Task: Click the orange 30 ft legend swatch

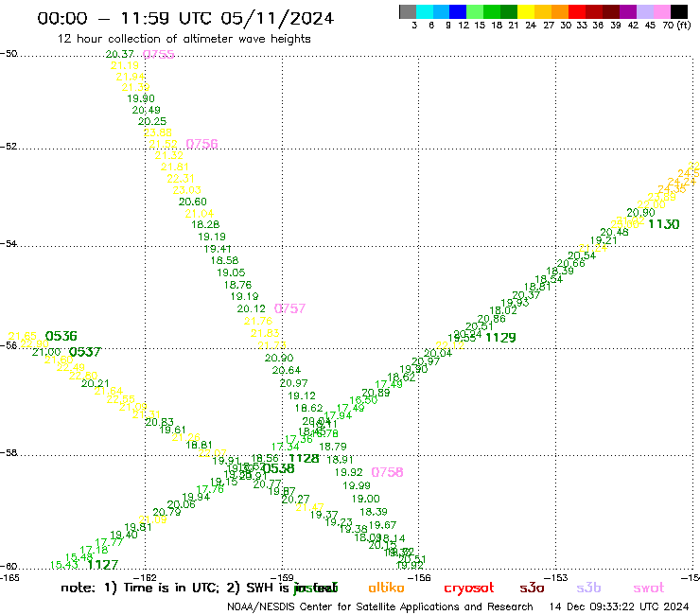Action: tap(560, 12)
